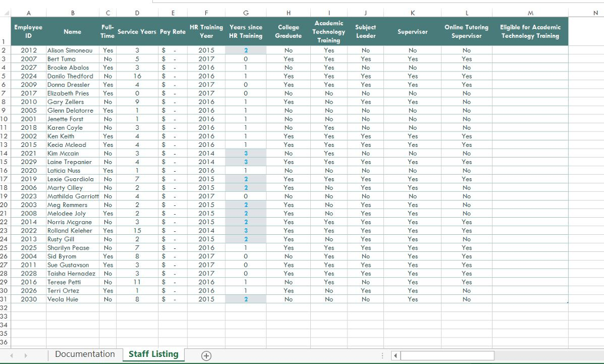
Task: Select row 32 header
Action: coord(4,308)
